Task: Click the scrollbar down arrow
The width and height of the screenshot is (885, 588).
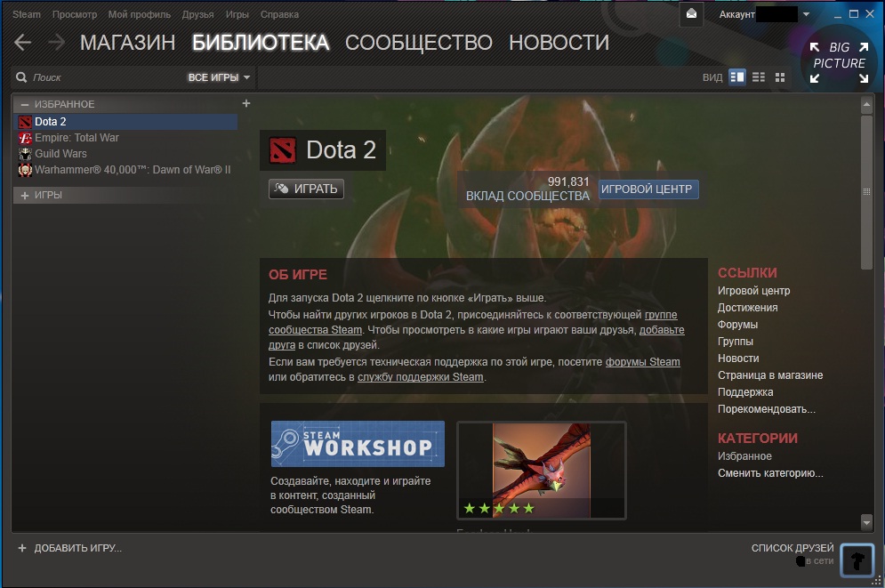Action: [867, 523]
